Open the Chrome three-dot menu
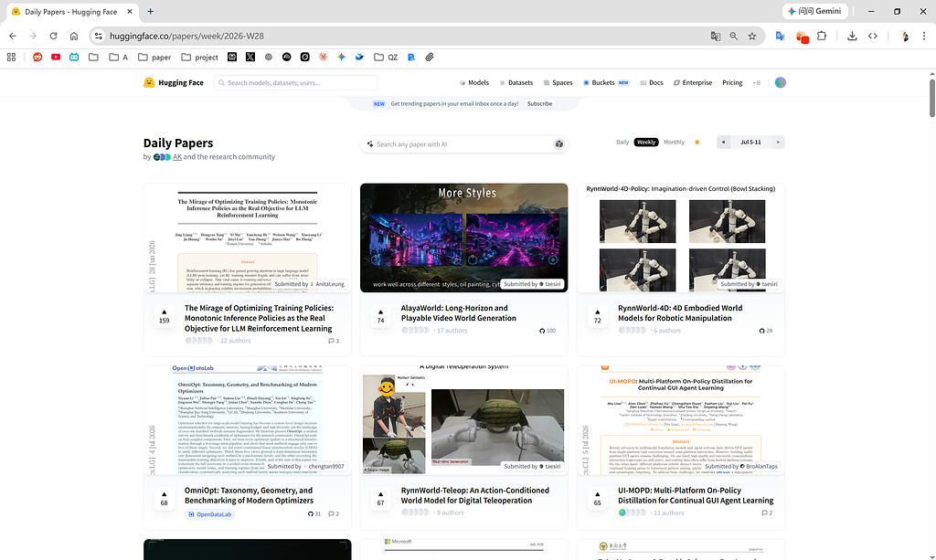The image size is (936, 560). point(924,36)
